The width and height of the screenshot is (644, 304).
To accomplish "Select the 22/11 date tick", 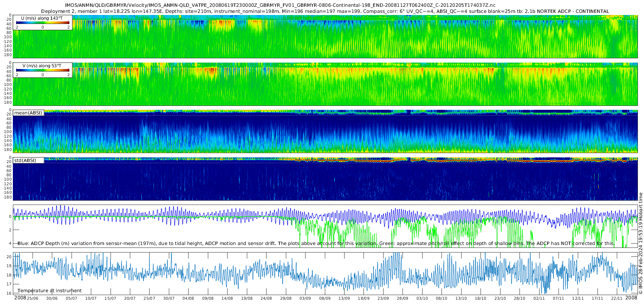I will (617, 298).
